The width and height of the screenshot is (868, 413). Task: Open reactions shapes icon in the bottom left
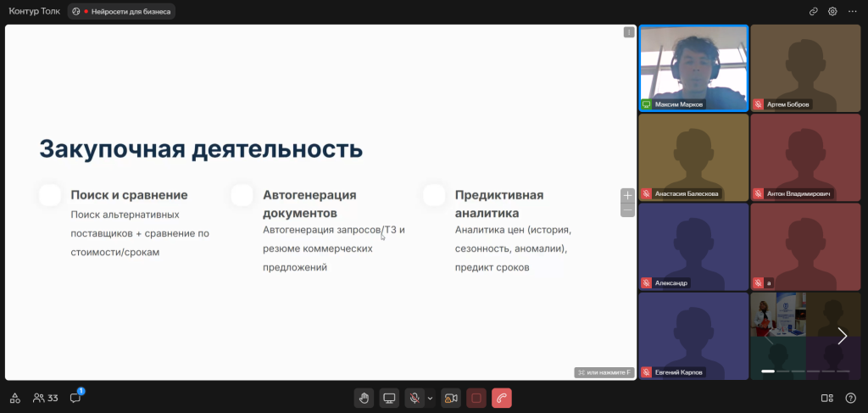(14, 398)
